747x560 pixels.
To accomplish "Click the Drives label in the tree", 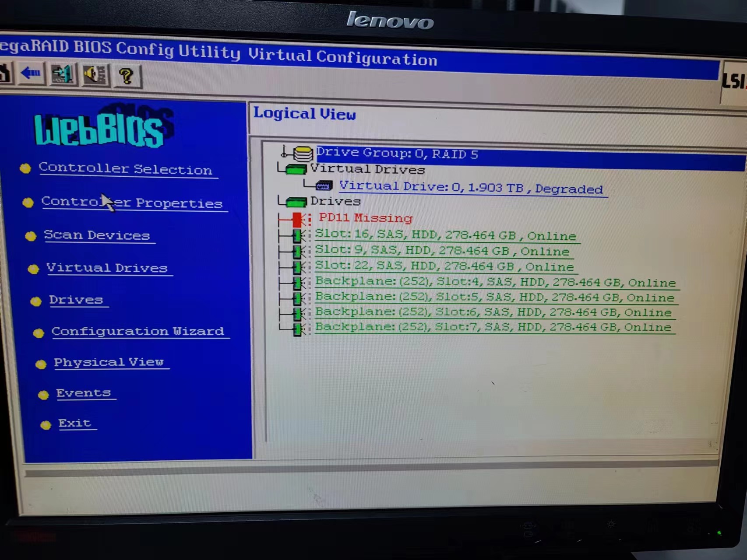I will [335, 201].
